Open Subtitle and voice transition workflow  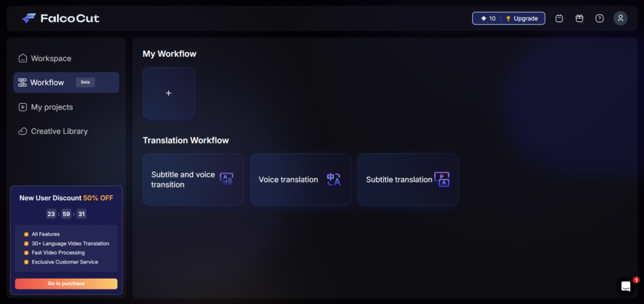point(192,179)
